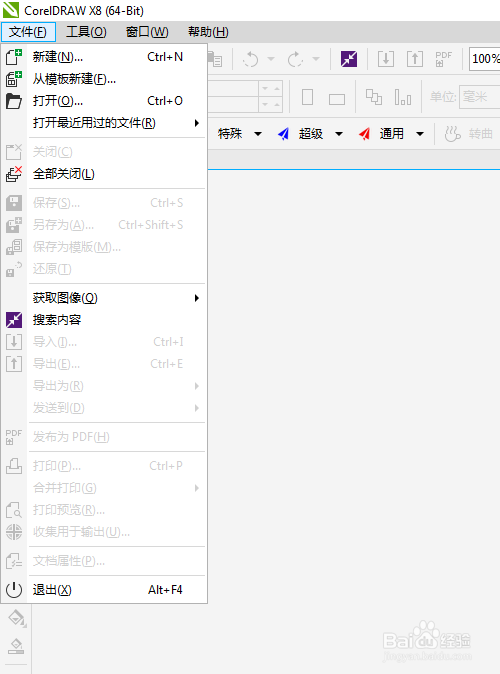Select landscape page orientation icon

pos(337,99)
